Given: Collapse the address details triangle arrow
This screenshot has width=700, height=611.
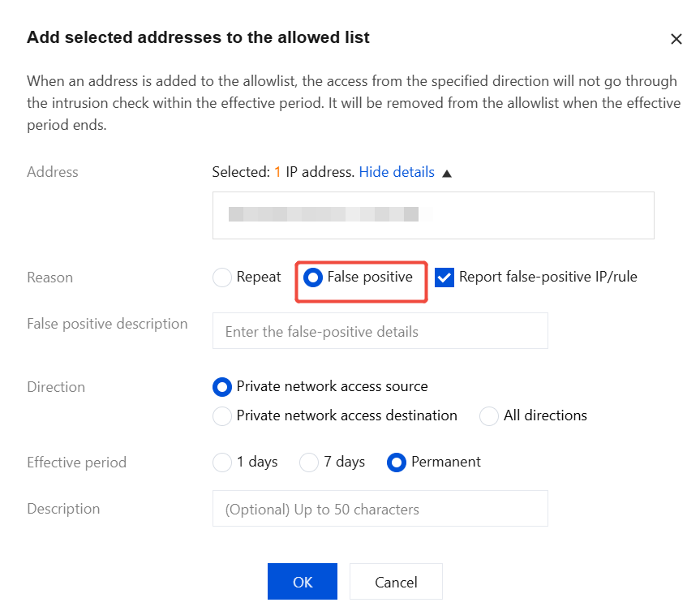Looking at the screenshot, I should 447,173.
